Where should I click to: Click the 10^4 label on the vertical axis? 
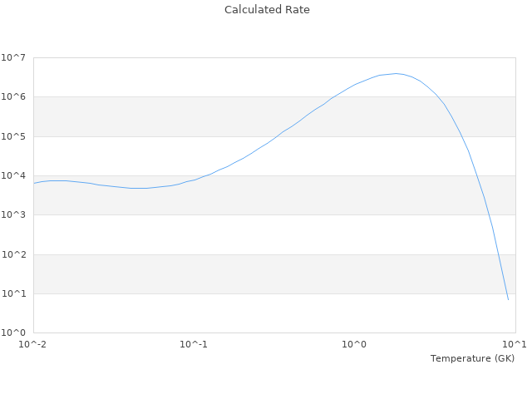point(14,175)
